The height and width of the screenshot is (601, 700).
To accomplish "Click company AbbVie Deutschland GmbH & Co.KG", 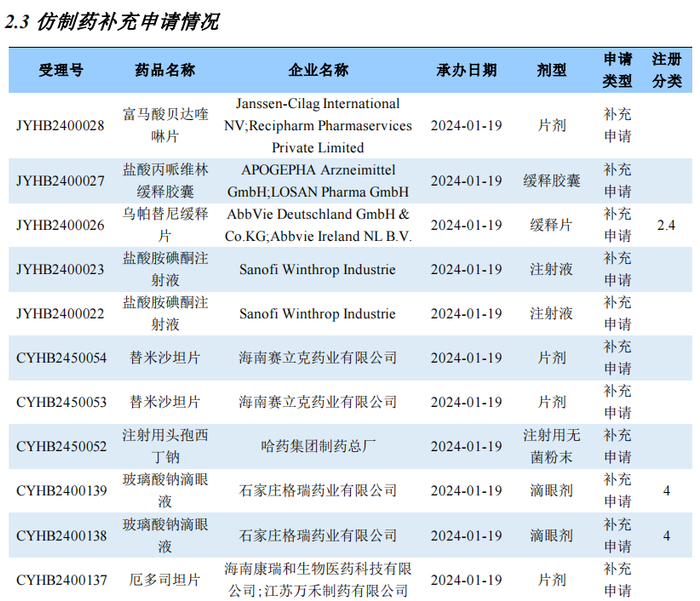I will (x=318, y=225).
